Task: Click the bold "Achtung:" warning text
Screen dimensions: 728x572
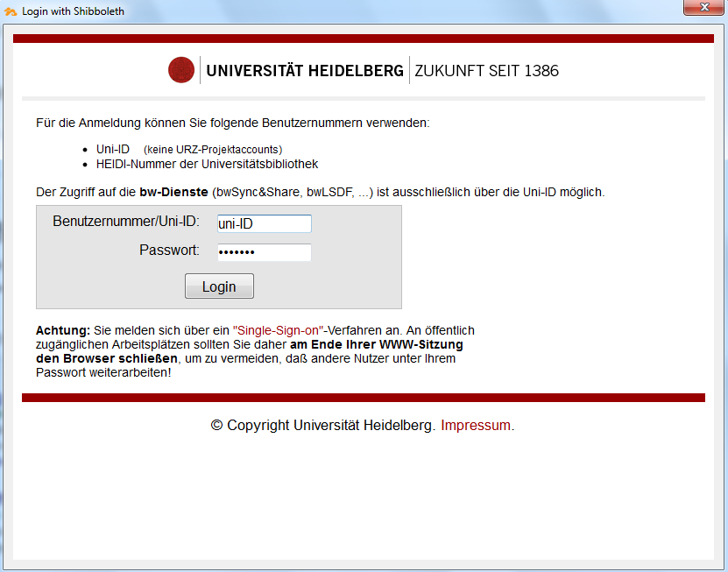Action: pos(63,330)
